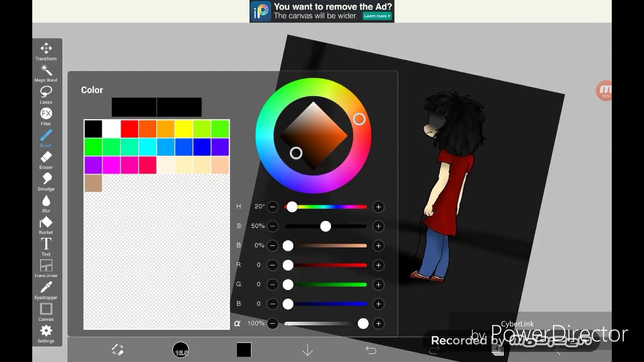644x362 pixels.
Task: Tap the black current color square
Action: pyautogui.click(x=244, y=350)
